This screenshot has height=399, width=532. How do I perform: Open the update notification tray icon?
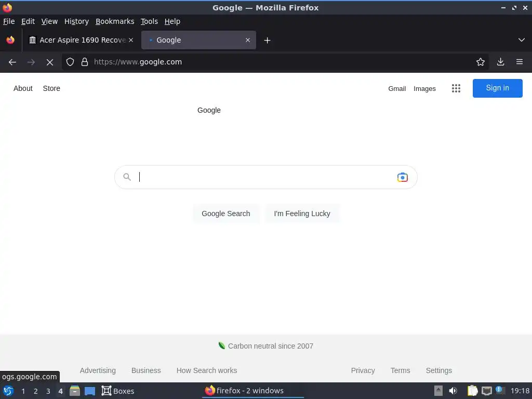click(500, 390)
